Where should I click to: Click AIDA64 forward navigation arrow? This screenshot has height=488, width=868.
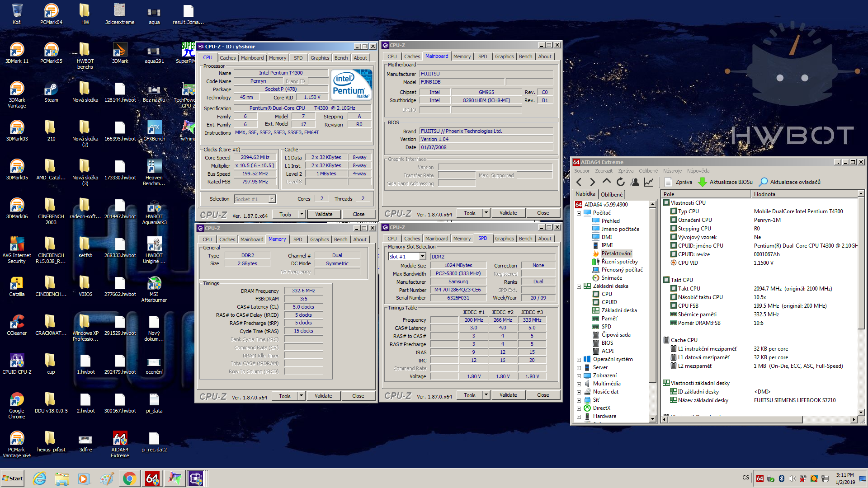click(x=593, y=182)
